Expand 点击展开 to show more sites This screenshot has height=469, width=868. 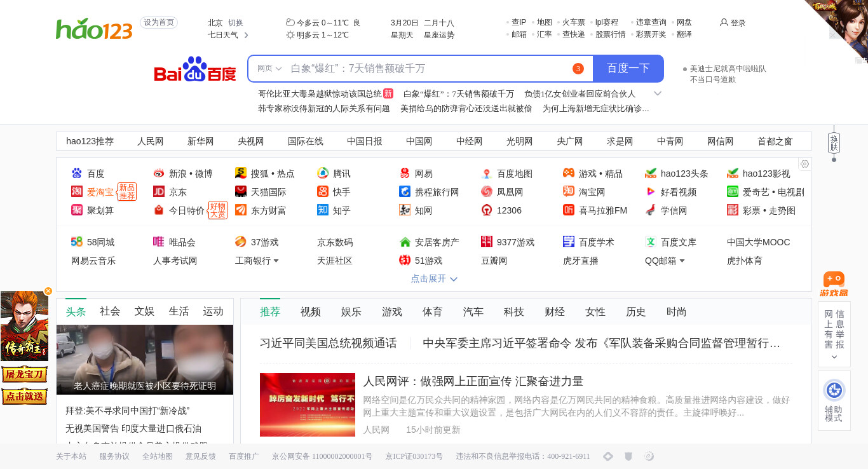434,278
